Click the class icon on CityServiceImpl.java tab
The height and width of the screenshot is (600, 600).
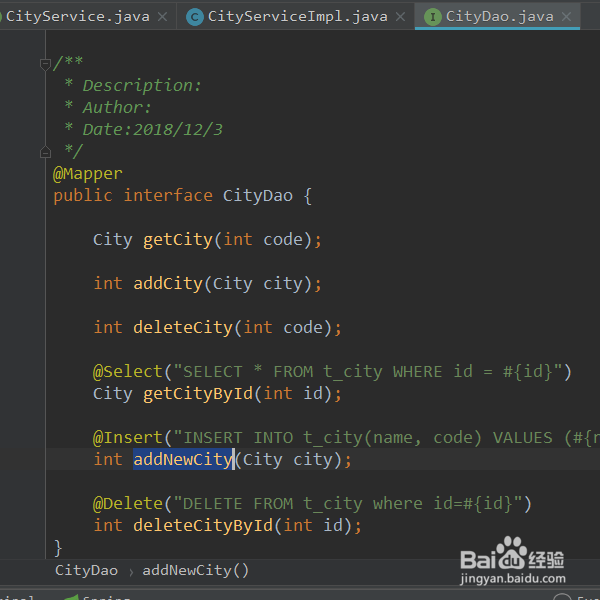(x=194, y=17)
